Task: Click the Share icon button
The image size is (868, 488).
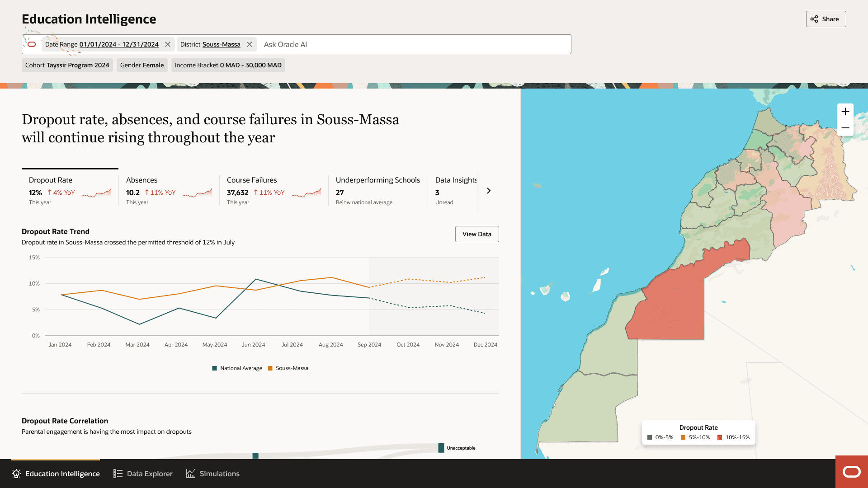Action: 826,19
